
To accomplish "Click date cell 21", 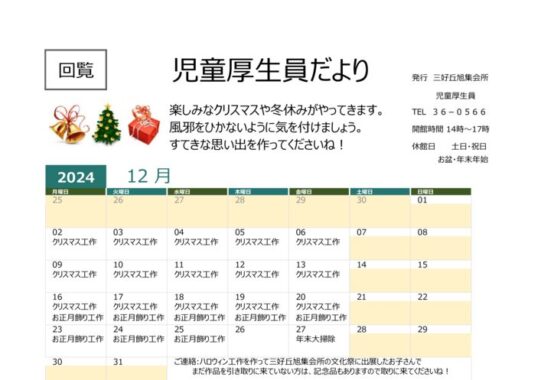I will click(x=379, y=309).
